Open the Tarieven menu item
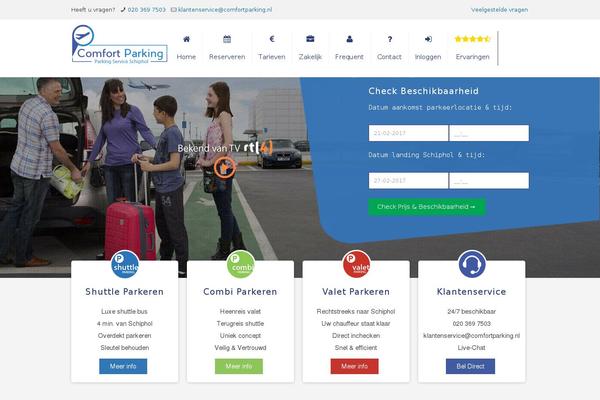Viewport: 600px width, 400px height. pyautogui.click(x=272, y=57)
